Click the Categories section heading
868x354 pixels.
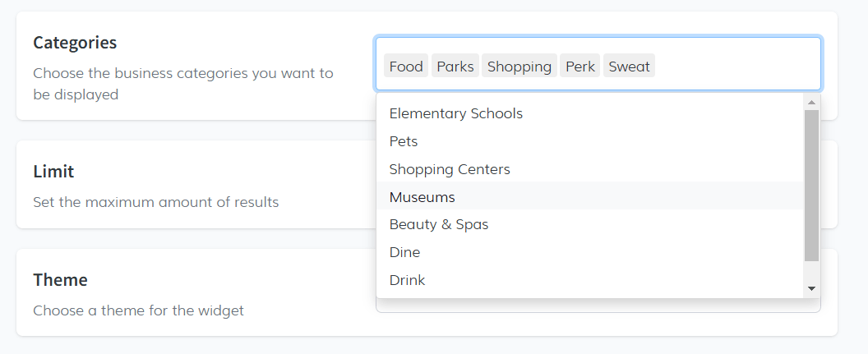tap(75, 43)
